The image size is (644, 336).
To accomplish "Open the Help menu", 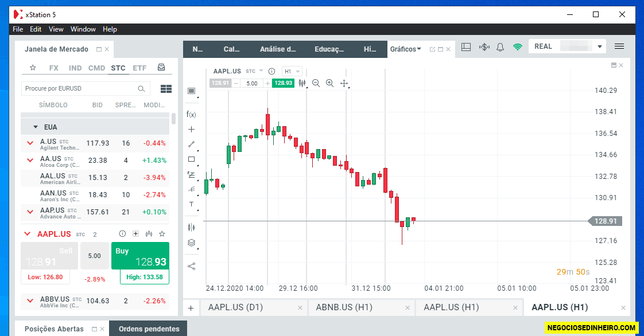I will point(110,29).
